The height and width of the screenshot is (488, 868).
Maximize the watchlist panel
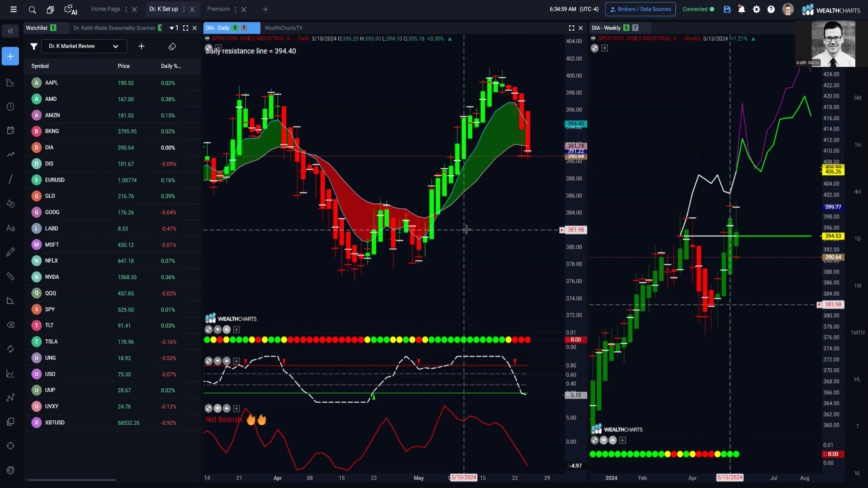point(185,28)
